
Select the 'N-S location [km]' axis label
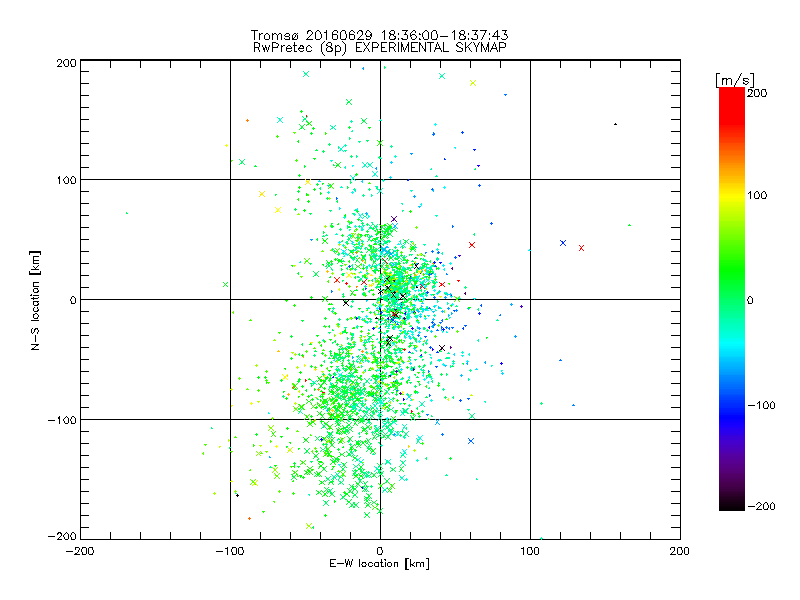[35, 300]
